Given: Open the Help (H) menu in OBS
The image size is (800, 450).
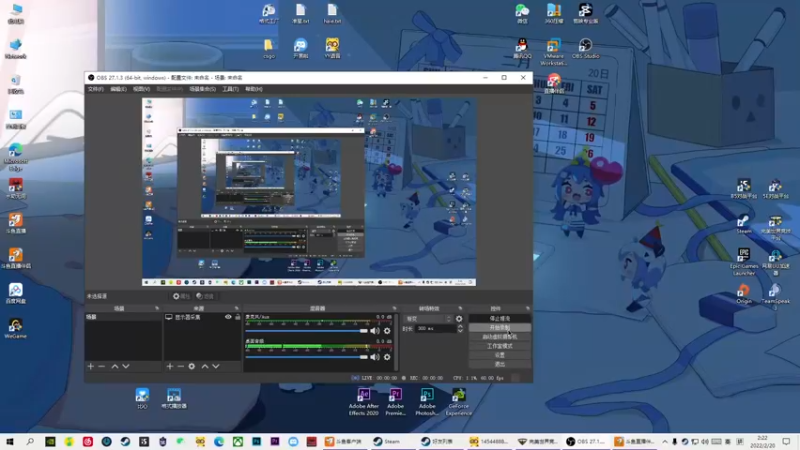Looking at the screenshot, I should pos(254,89).
